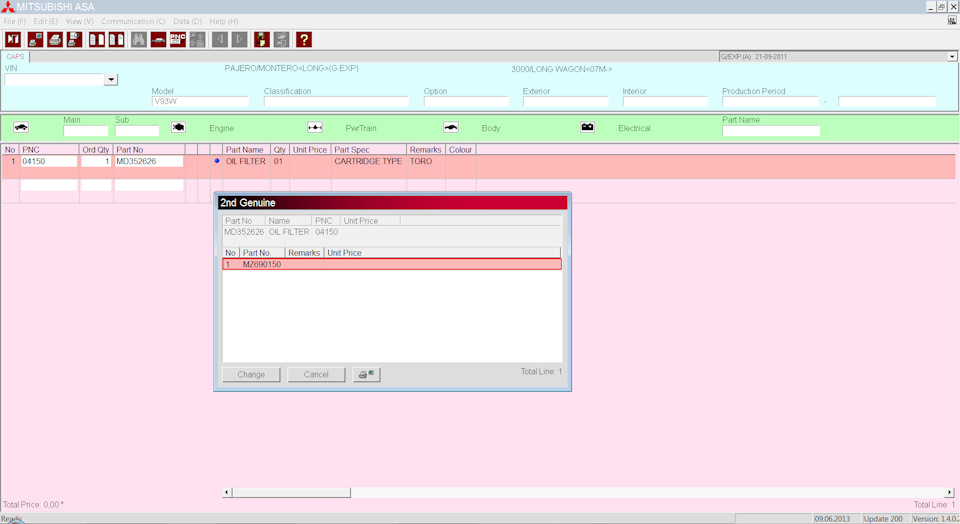
Task: Click the PNC cell containing 04150
Action: coord(49,162)
